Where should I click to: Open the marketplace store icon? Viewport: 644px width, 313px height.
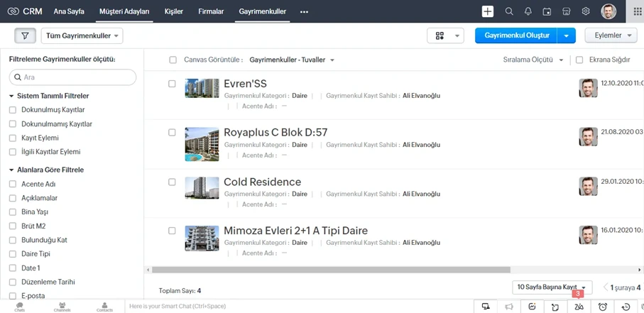pyautogui.click(x=567, y=11)
